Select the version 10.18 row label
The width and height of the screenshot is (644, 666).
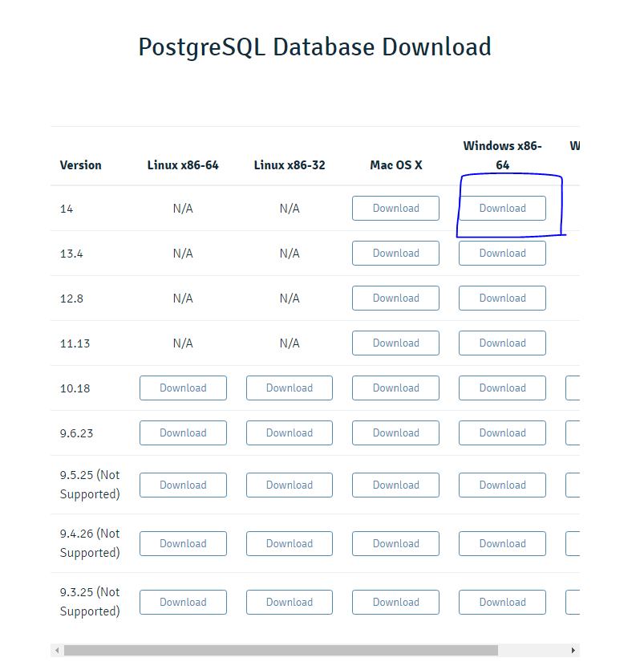coord(75,388)
